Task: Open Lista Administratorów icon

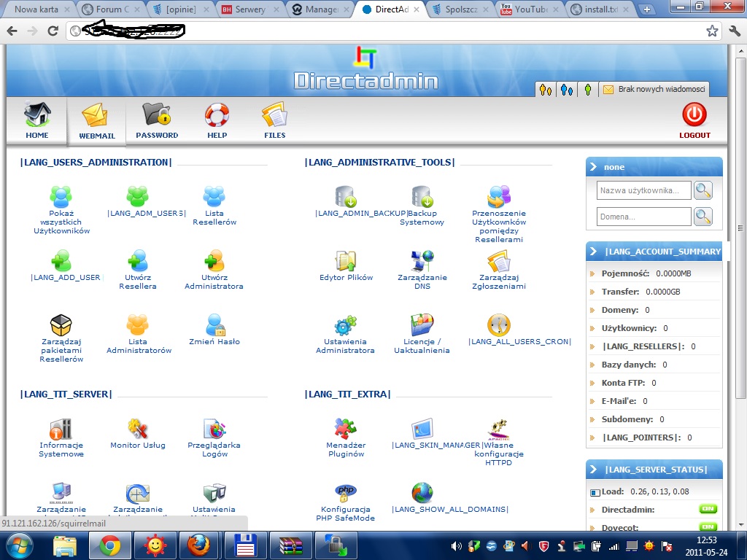Action: tap(138, 324)
